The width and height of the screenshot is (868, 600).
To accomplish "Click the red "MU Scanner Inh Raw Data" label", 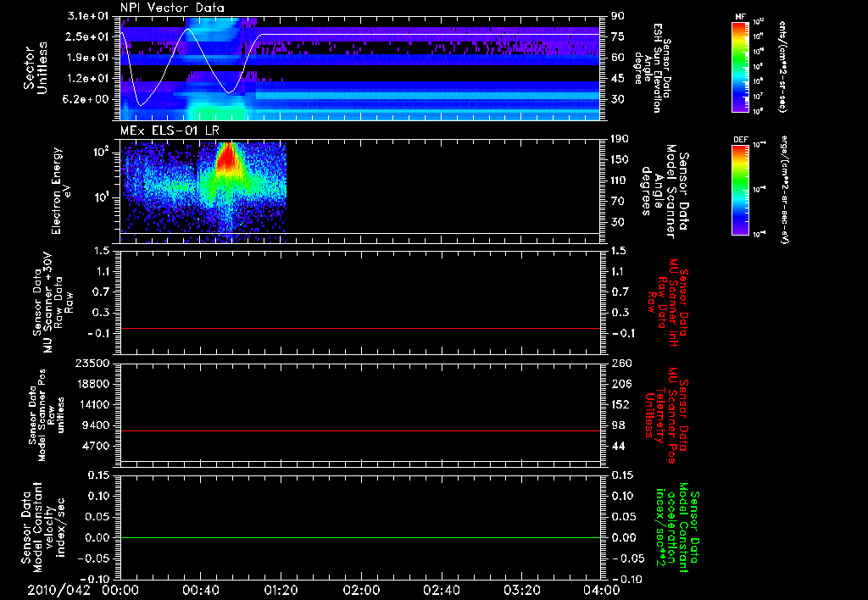I will click(669, 303).
